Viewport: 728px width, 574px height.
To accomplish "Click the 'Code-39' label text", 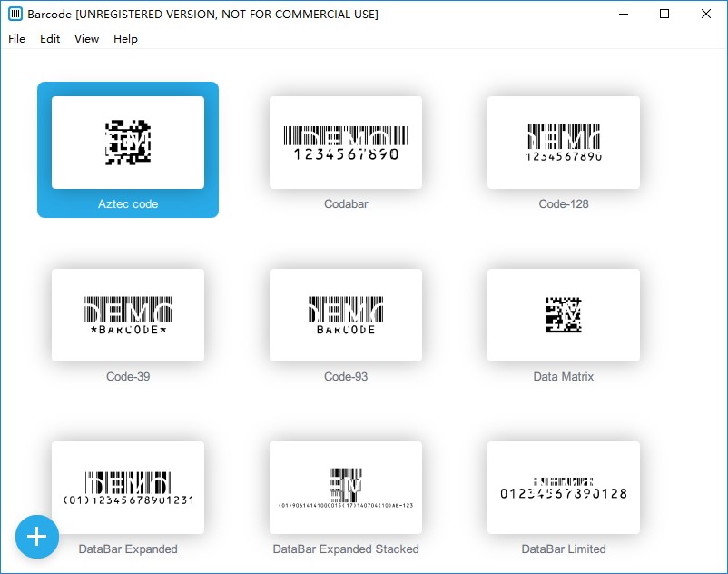I will pyautogui.click(x=128, y=377).
